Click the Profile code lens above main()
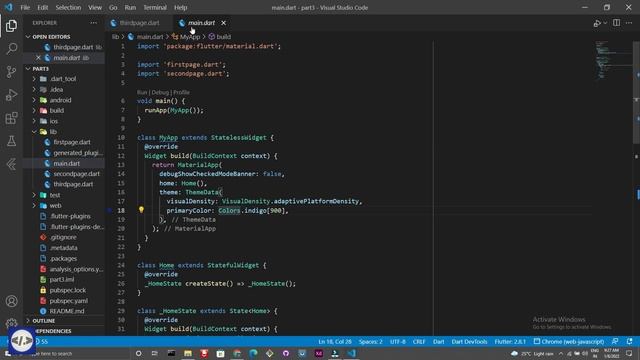640x360 pixels. point(181,93)
